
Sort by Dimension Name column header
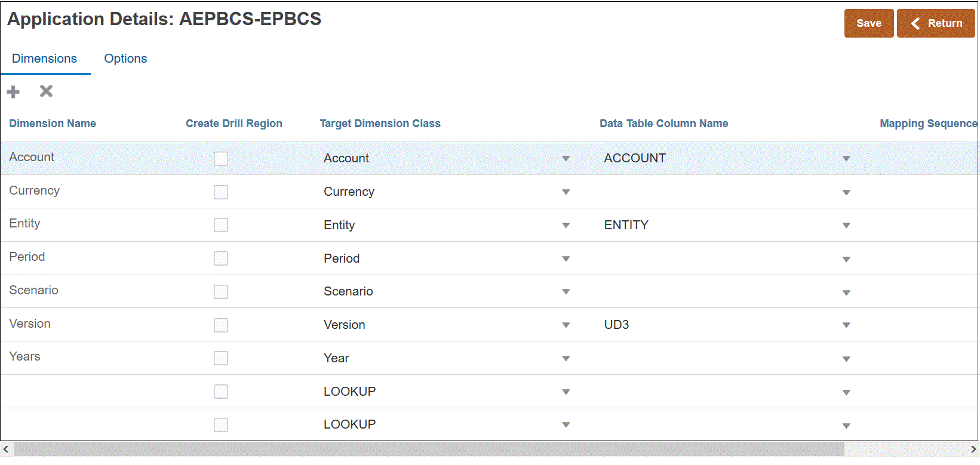(53, 124)
